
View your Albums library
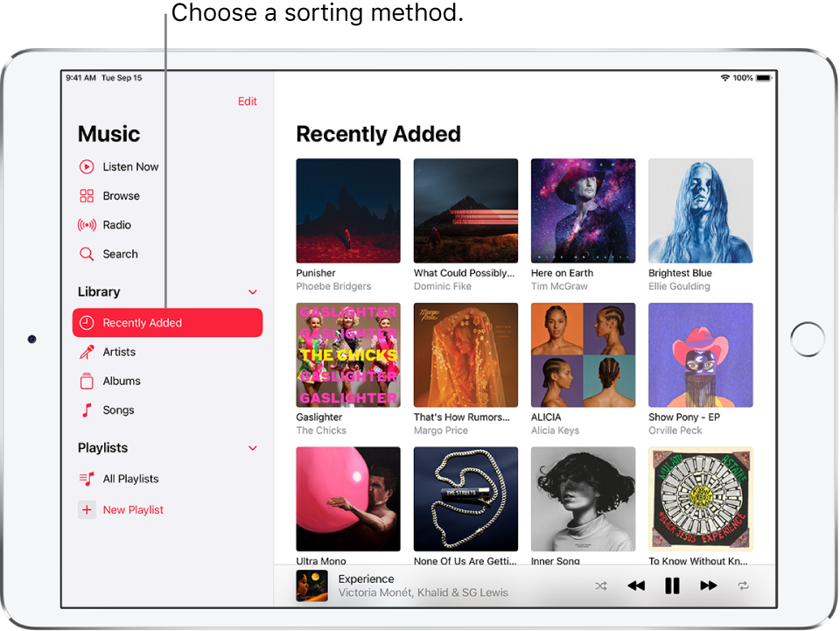click(x=122, y=381)
